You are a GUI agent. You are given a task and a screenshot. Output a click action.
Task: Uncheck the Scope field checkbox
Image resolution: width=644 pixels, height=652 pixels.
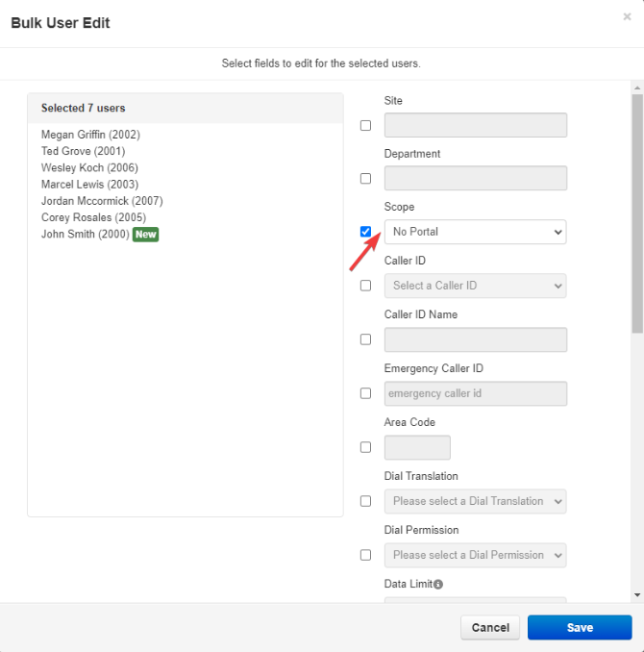[365, 232]
